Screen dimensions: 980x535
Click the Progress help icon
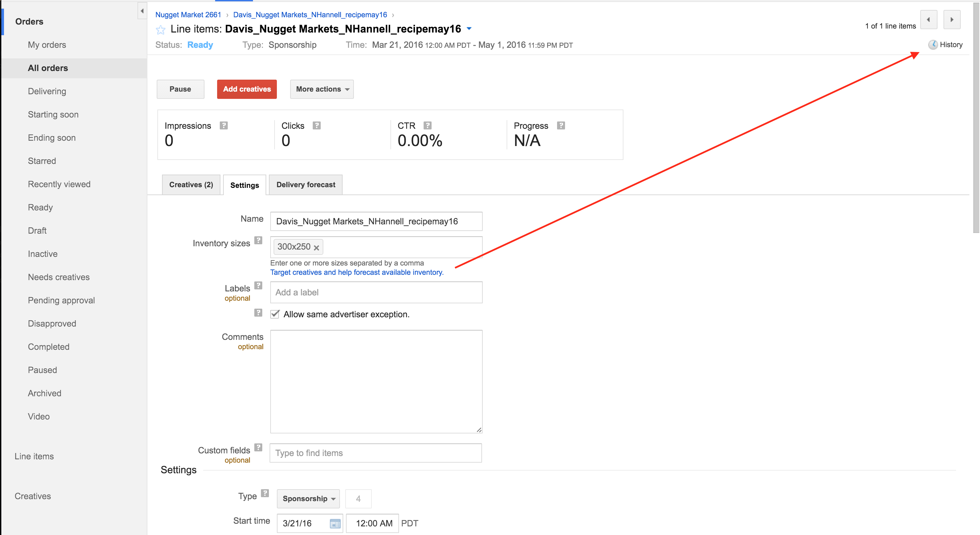[561, 125]
